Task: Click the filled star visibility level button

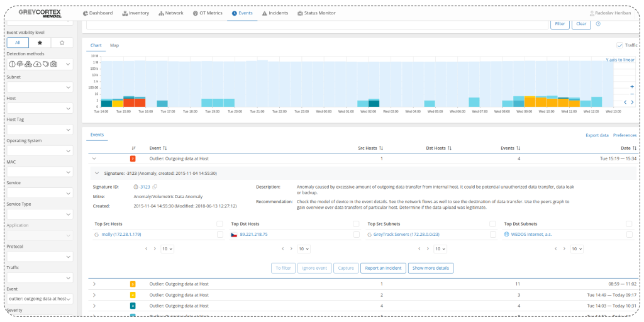Action: coord(40,43)
